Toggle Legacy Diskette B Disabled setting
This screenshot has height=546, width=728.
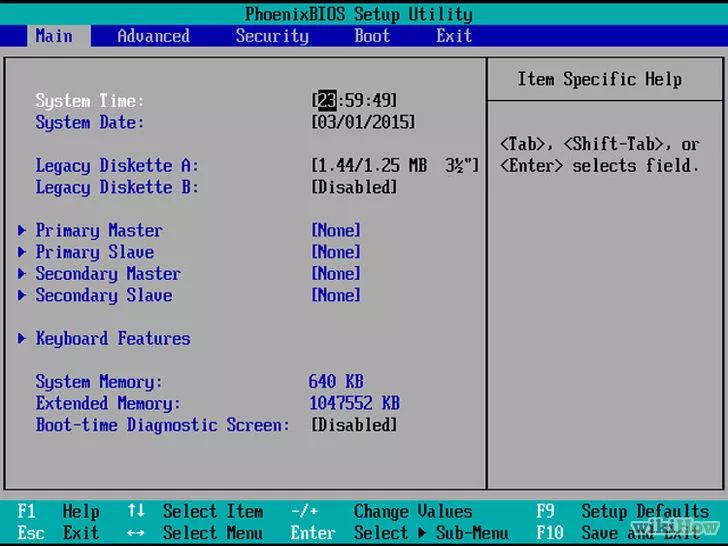[x=354, y=188]
